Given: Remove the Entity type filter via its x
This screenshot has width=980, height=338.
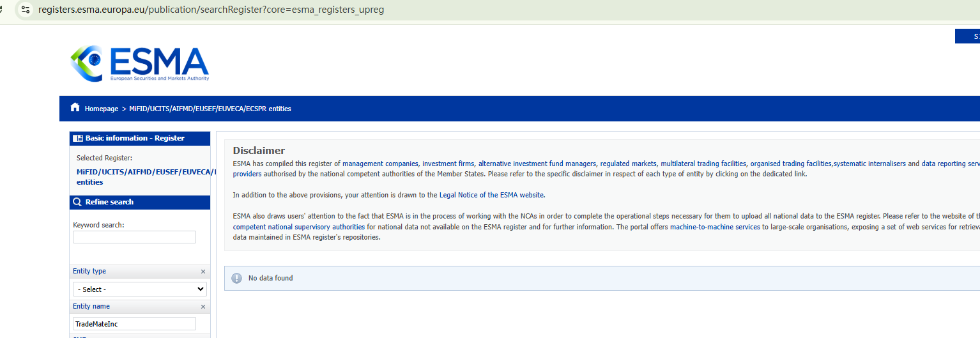Looking at the screenshot, I should tap(203, 272).
